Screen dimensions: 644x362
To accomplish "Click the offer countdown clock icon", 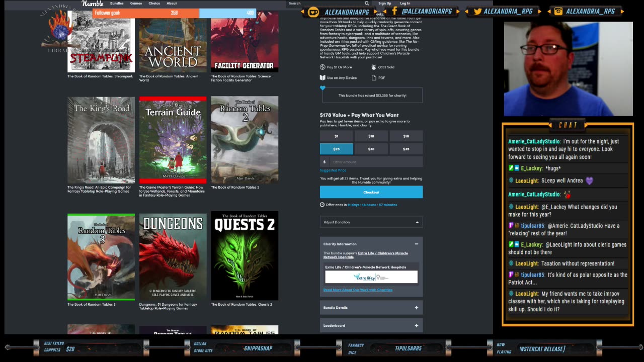I will click(322, 205).
